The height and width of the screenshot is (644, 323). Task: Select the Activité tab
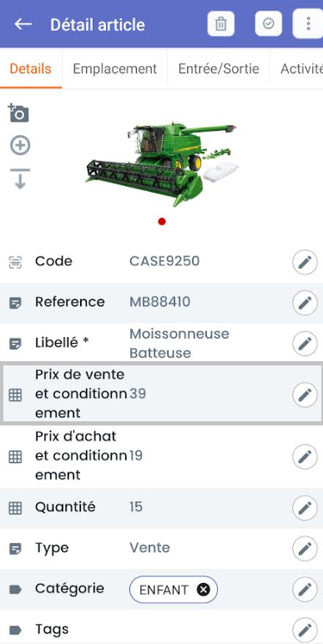[301, 69]
